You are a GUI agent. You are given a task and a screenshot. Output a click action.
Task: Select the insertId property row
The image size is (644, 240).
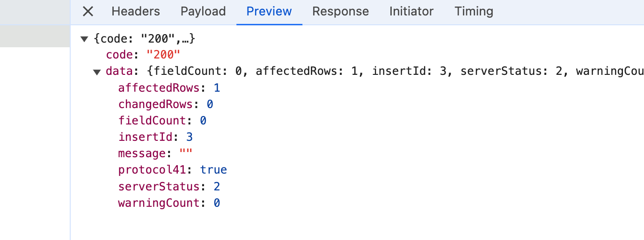click(155, 137)
